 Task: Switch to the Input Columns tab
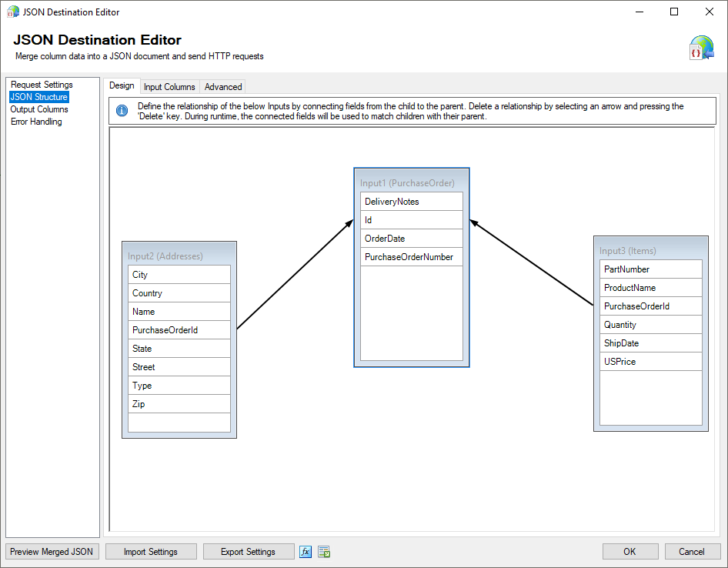pyautogui.click(x=169, y=86)
